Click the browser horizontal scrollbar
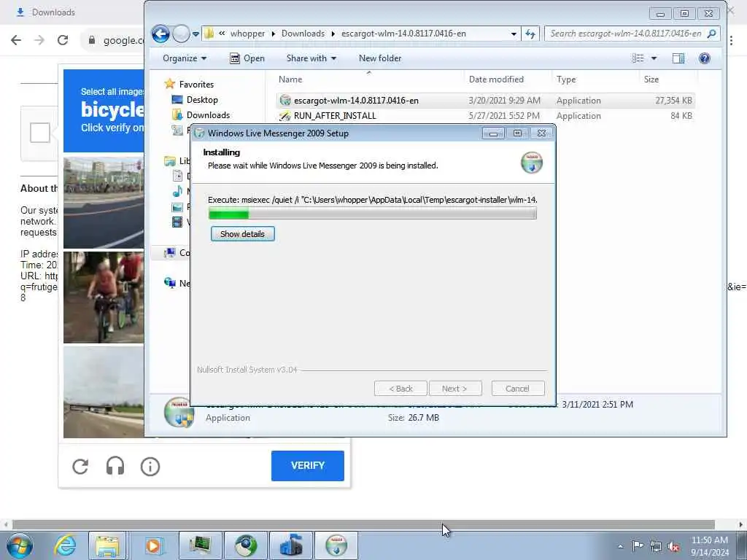This screenshot has width=747, height=560. point(363,525)
